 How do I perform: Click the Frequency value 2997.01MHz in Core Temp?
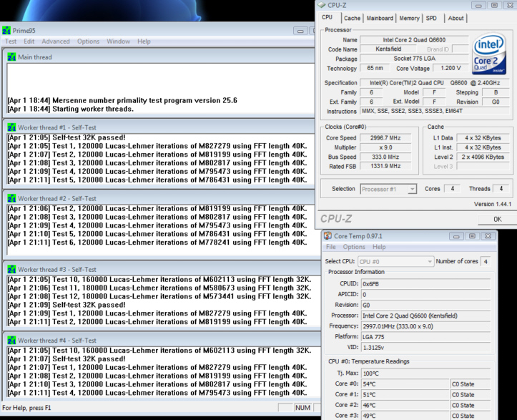click(425, 326)
